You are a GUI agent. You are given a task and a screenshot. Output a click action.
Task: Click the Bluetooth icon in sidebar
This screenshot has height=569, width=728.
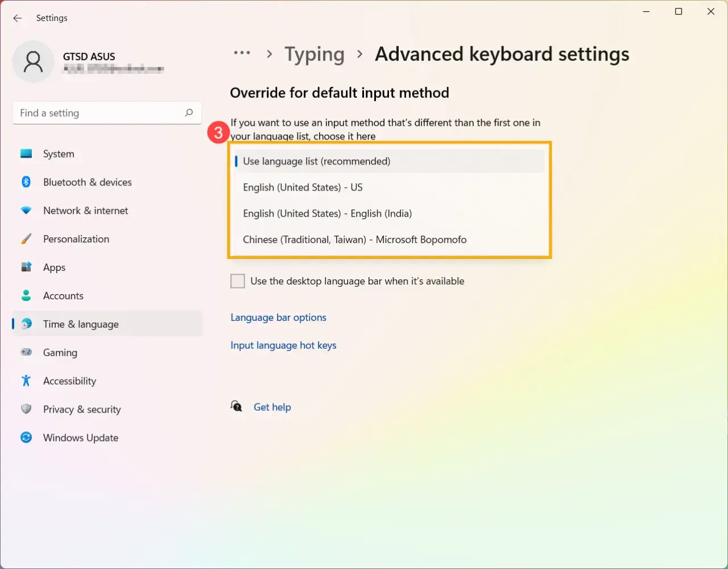(26, 182)
